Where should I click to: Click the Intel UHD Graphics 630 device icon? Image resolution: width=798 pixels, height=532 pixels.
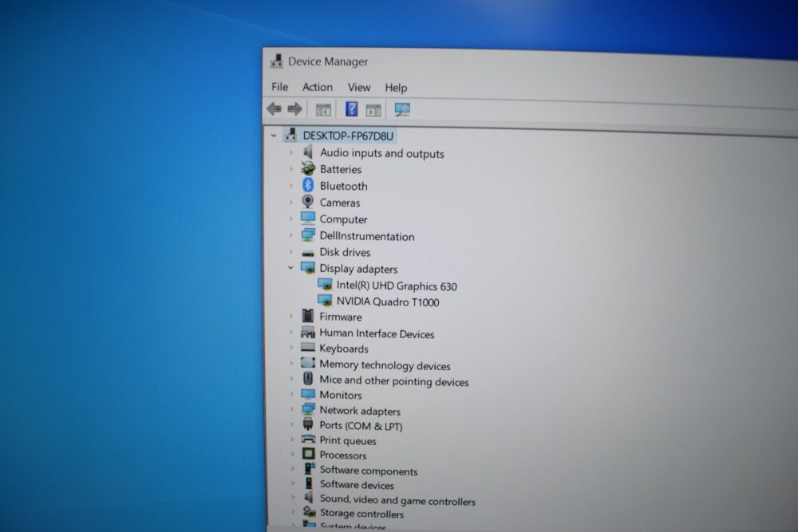pyautogui.click(x=325, y=285)
